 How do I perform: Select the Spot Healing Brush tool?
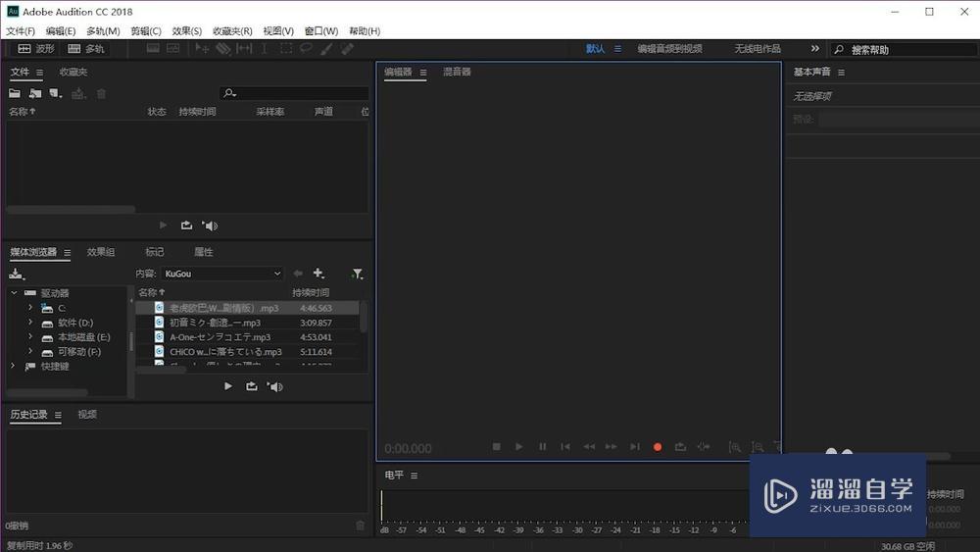(347, 49)
